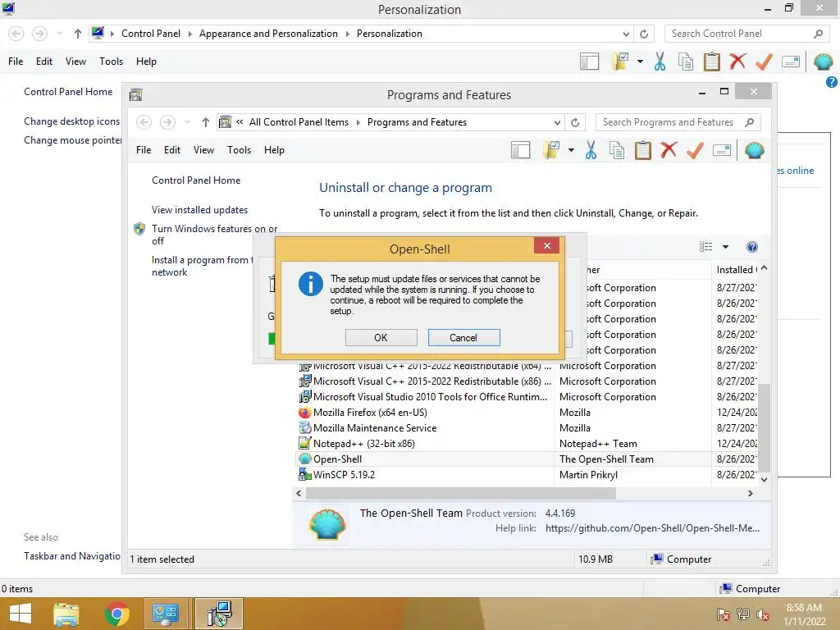The width and height of the screenshot is (840, 630).
Task: Open the File menu in Personalization window
Action: pyautogui.click(x=16, y=61)
